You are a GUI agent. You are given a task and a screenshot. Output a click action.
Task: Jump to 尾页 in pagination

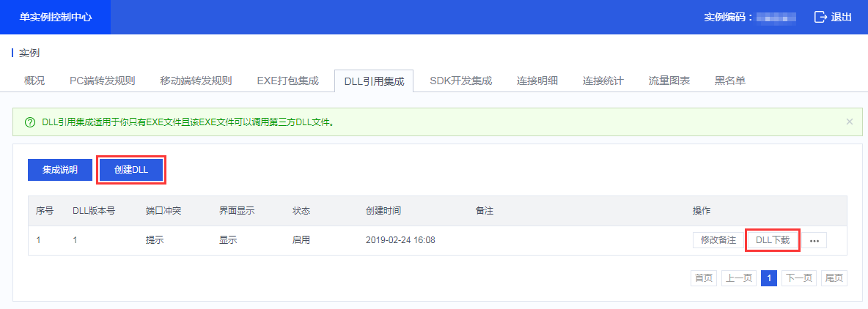pos(834,278)
